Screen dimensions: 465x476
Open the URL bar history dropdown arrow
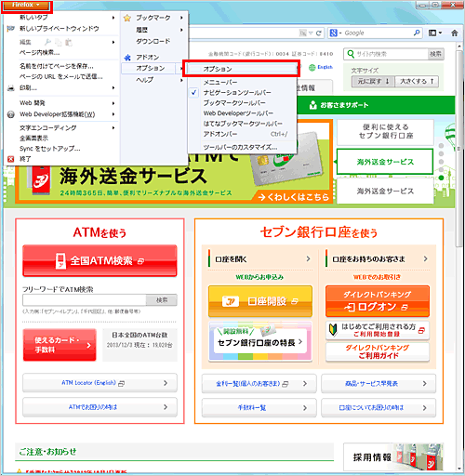311,33
